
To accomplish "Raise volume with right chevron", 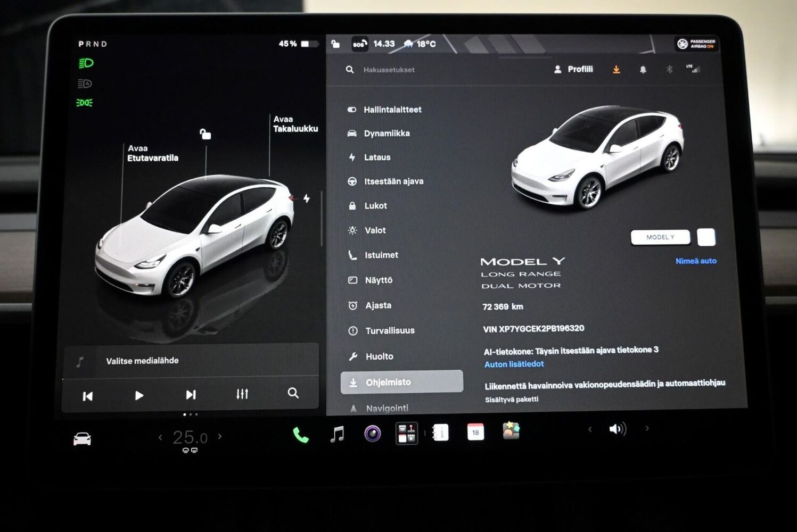I will pyautogui.click(x=647, y=428).
